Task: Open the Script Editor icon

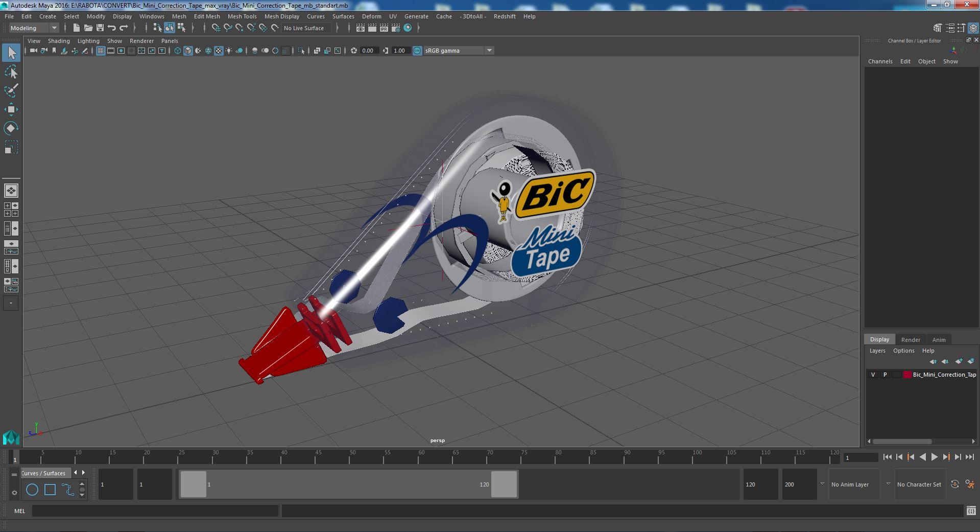Action: (971, 511)
